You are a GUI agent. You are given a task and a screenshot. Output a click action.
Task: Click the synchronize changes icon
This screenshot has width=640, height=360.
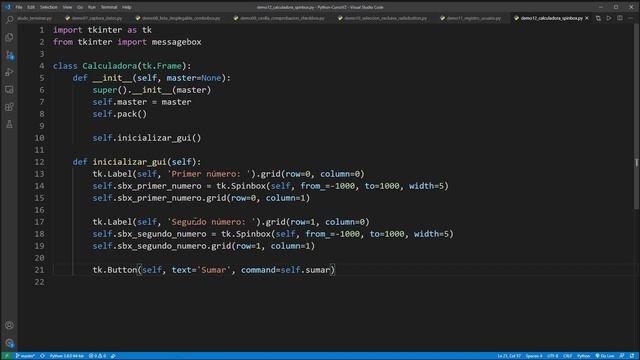pos(42,356)
